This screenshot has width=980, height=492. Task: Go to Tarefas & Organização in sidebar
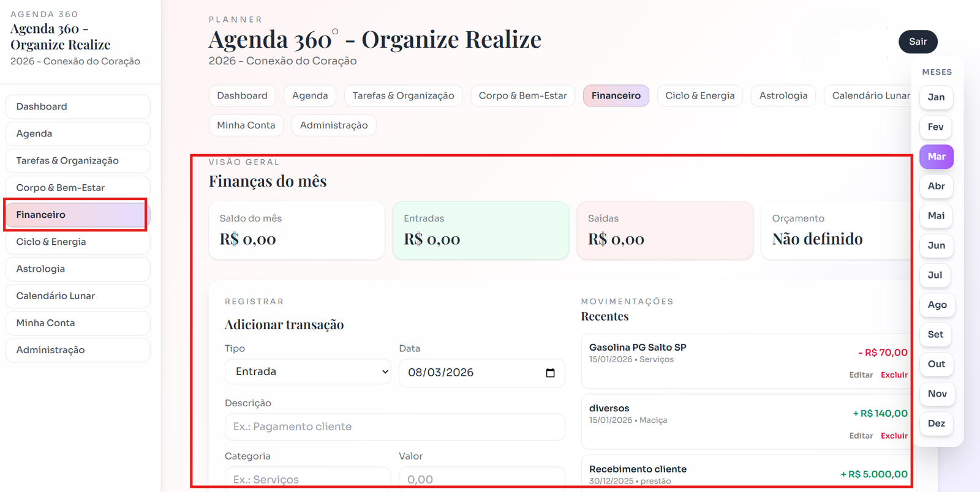78,160
